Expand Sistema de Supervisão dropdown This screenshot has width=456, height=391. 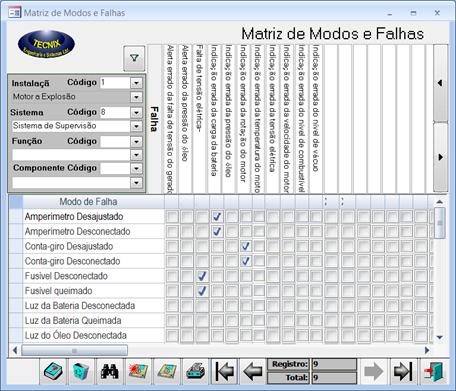click(x=136, y=126)
